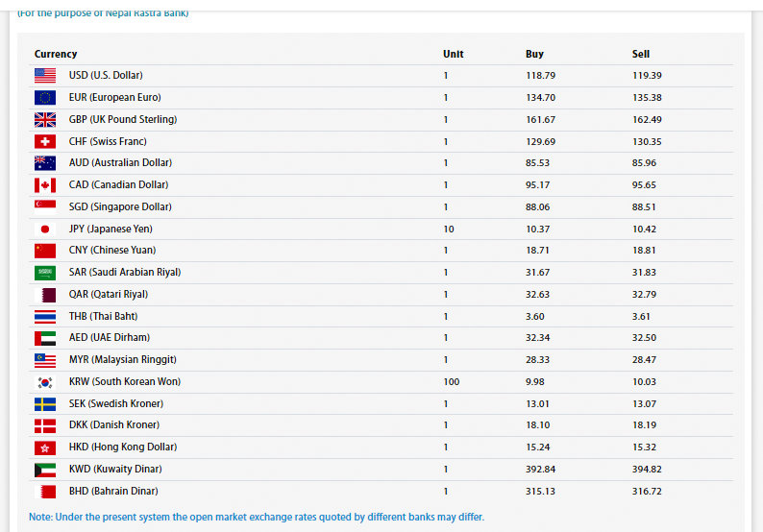The image size is (763, 532).
Task: Click the Nepal Rastra Bank purpose text
Action: pyautogui.click(x=103, y=12)
